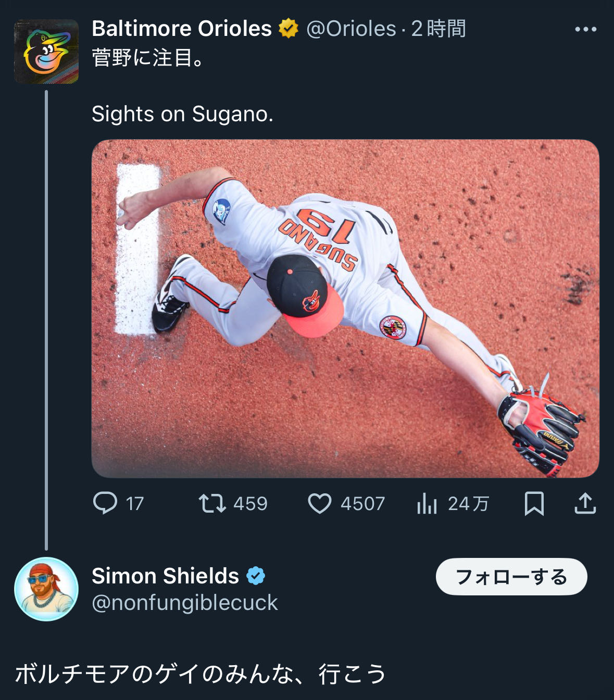The width and height of the screenshot is (614, 700).
Task: Click the Sights on Sugano post text
Action: 182,114
